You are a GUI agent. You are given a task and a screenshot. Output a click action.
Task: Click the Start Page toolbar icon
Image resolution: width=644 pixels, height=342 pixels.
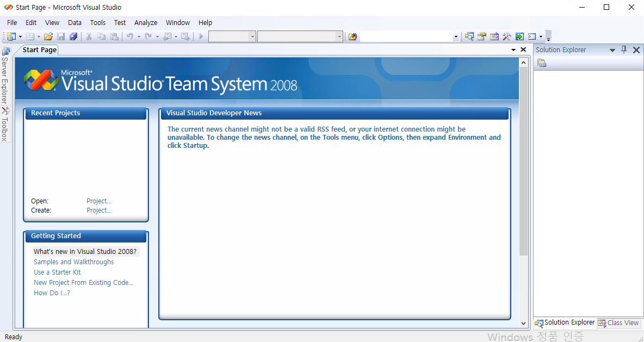point(519,36)
